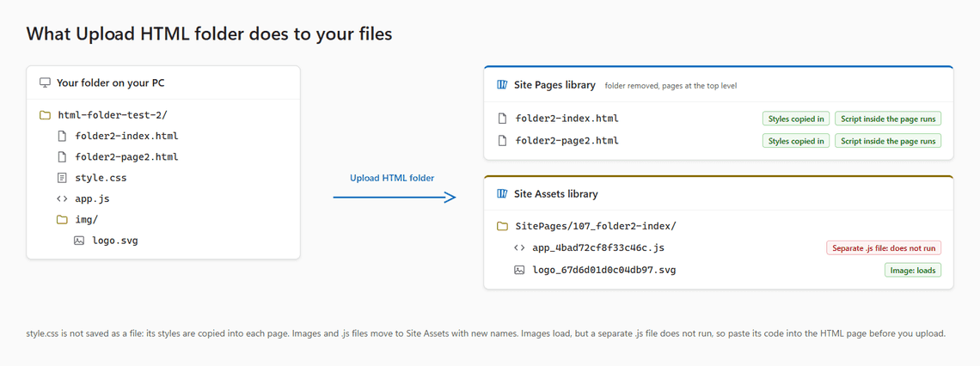Click the library icon beside Site Pages library

tap(501, 85)
